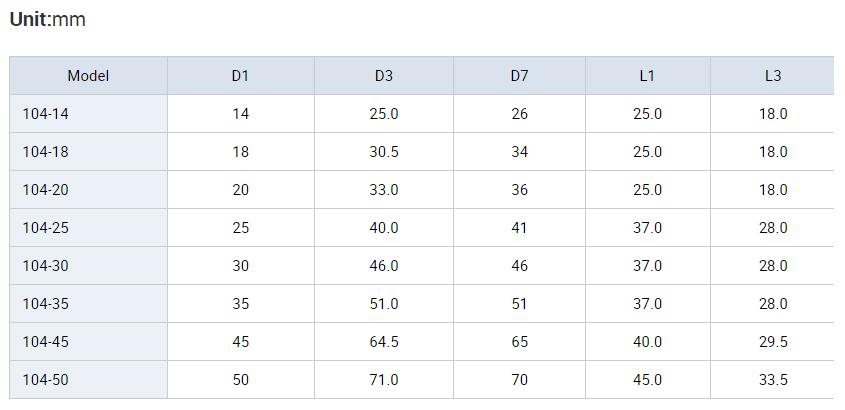The height and width of the screenshot is (410, 845).
Task: Select the 104-50 model row label
Action: point(46,380)
